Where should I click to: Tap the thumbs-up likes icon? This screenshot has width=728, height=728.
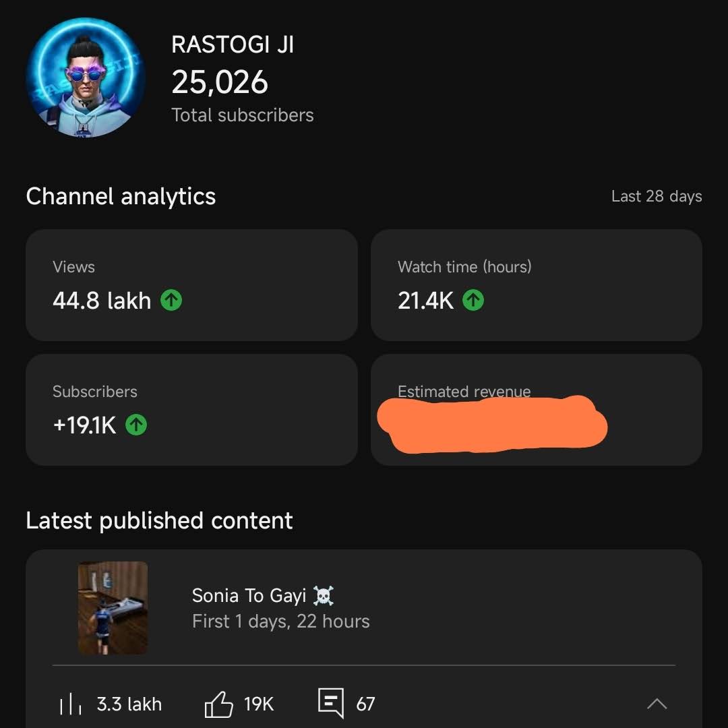point(218,704)
